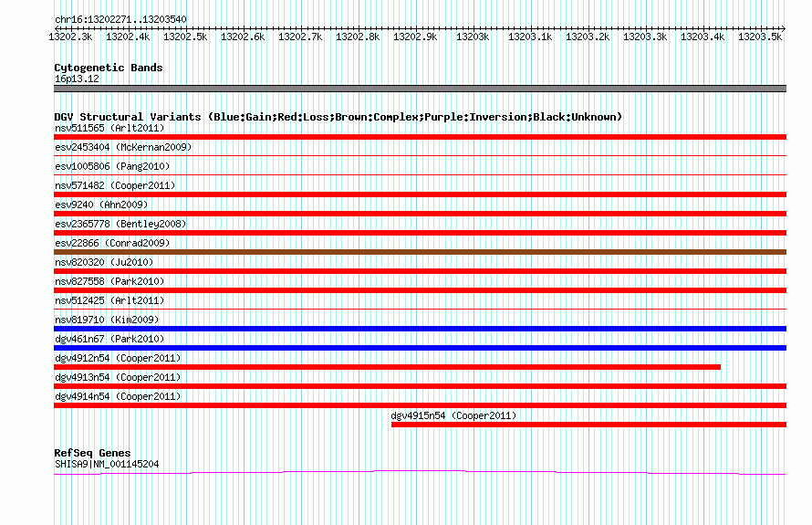Viewport: 812px width, 525px height.
Task: Click the 13203k ruler tick label
Action: point(473,37)
